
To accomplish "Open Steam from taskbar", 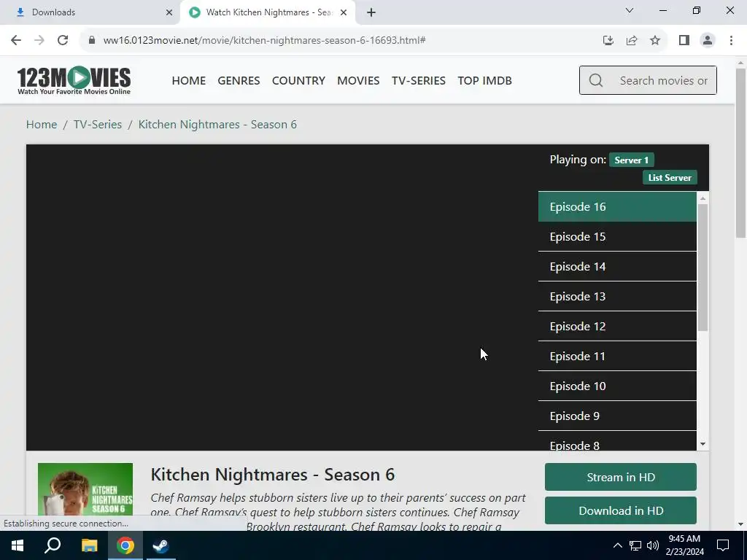I will click(x=161, y=545).
